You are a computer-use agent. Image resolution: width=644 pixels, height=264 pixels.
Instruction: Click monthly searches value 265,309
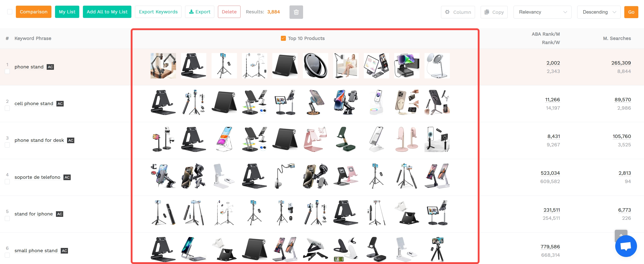point(621,63)
